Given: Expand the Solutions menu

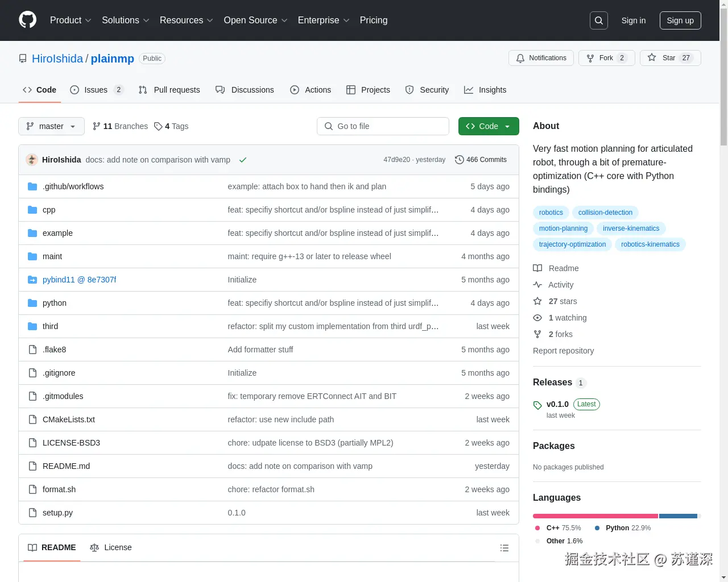Looking at the screenshot, I should (126, 20).
